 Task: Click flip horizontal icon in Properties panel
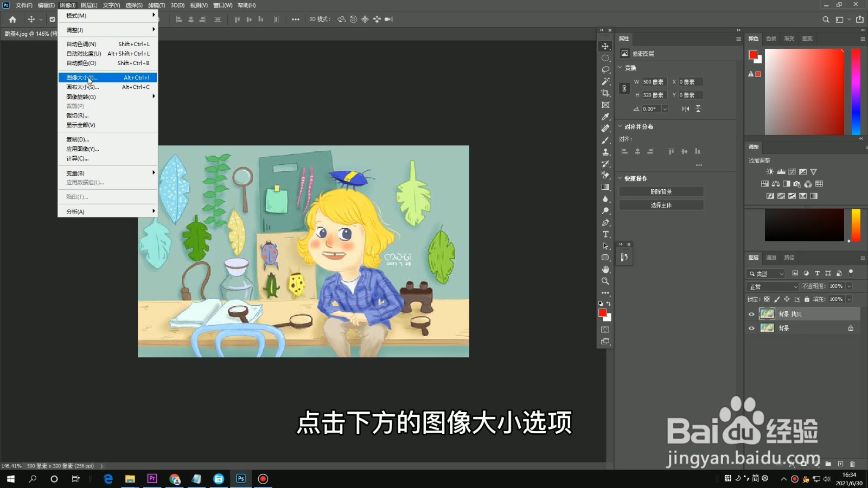tap(686, 109)
